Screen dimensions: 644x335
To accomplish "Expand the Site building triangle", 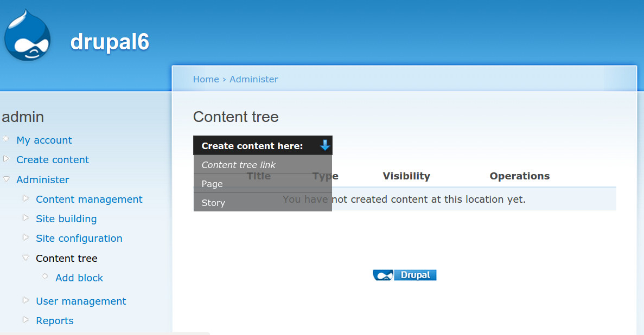I will point(25,218).
